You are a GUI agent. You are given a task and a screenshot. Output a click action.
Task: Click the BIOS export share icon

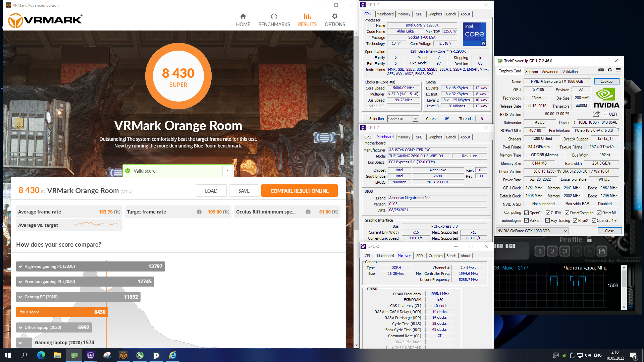click(x=596, y=114)
